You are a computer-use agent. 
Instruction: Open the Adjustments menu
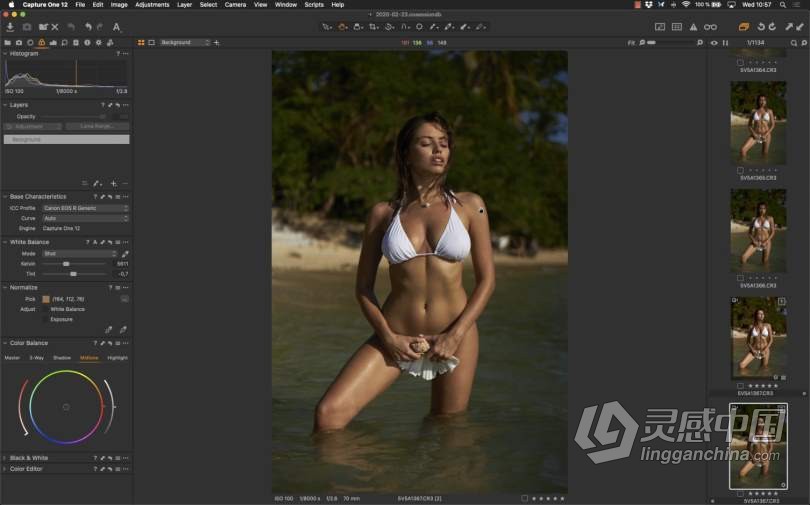[x=152, y=5]
